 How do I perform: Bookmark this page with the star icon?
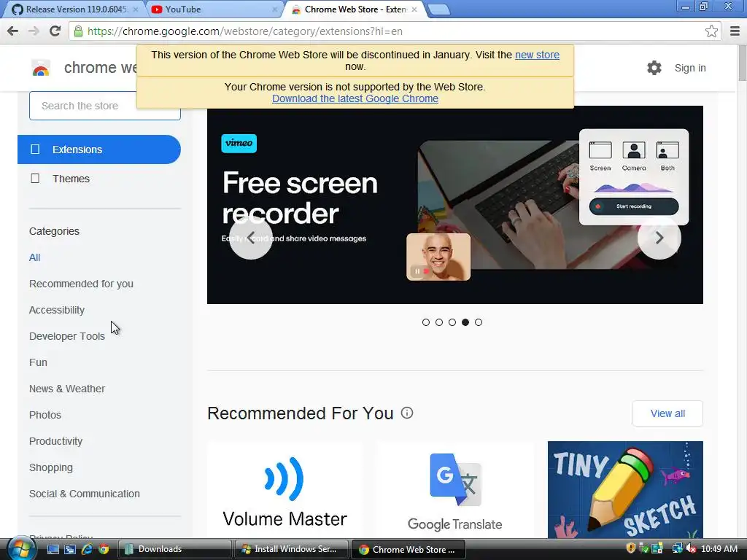pos(711,31)
